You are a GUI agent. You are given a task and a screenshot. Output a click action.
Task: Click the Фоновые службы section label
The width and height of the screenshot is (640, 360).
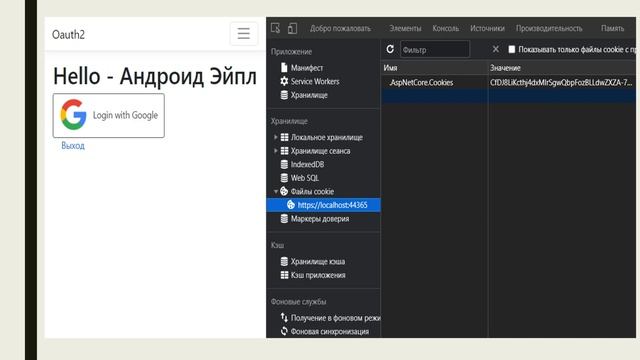point(298,302)
